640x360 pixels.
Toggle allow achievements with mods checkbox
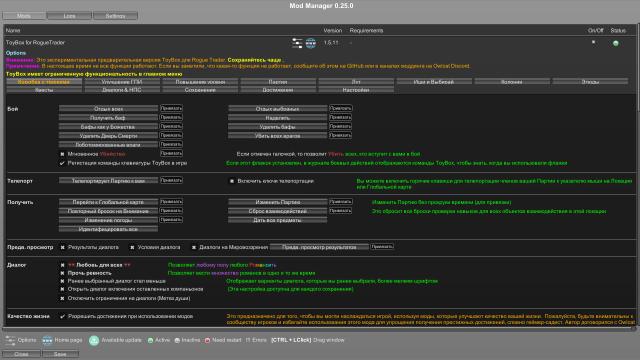62,316
